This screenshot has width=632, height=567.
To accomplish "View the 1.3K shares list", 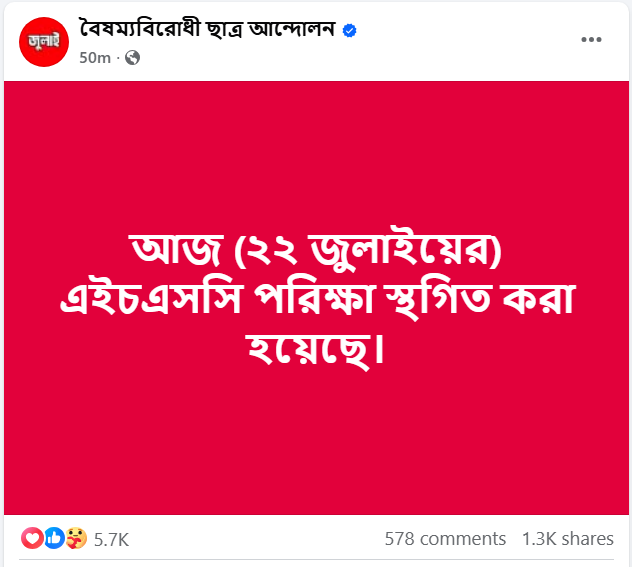I will 568,539.
